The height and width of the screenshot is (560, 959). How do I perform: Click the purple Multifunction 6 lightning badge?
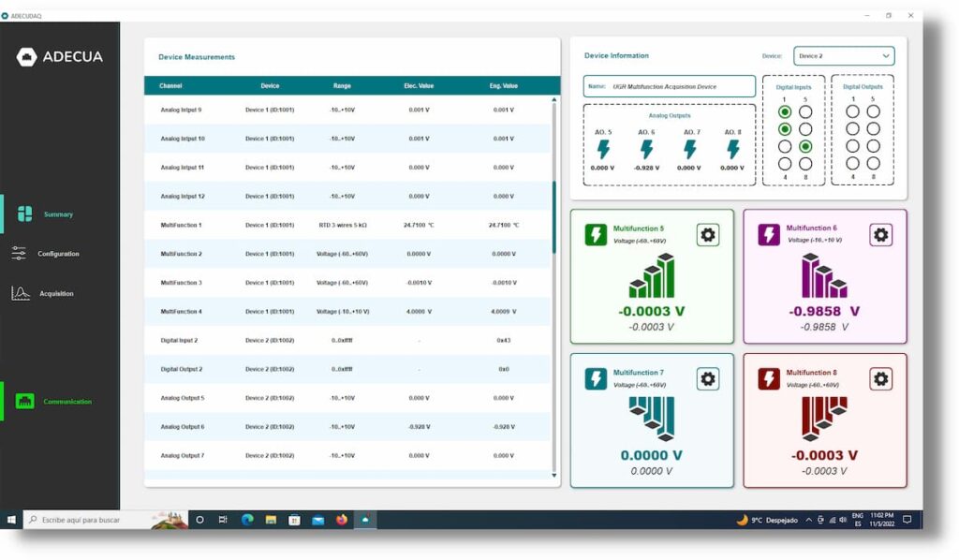click(769, 235)
